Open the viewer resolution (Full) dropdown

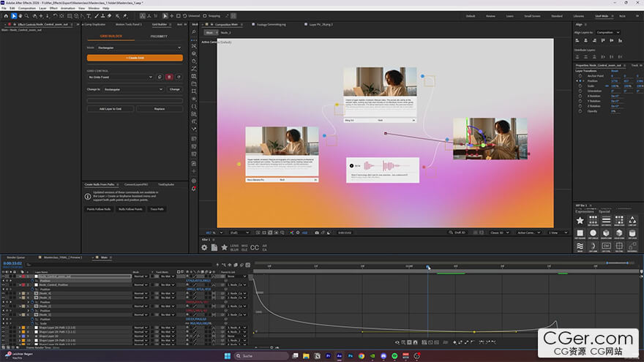[x=239, y=233]
